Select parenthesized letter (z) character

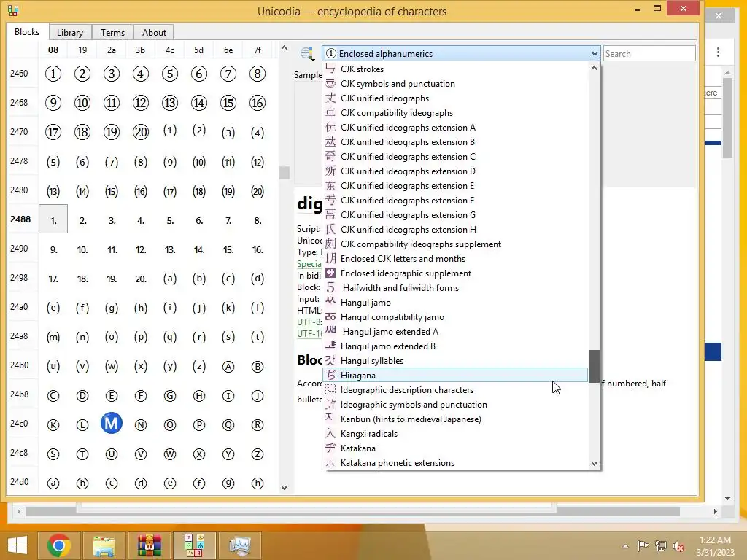[x=199, y=366]
